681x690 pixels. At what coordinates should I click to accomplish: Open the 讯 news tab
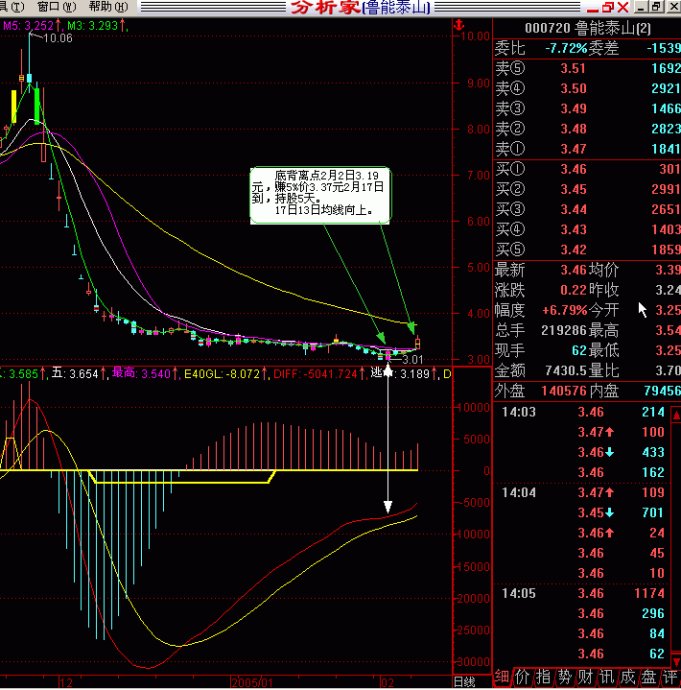pos(606,678)
